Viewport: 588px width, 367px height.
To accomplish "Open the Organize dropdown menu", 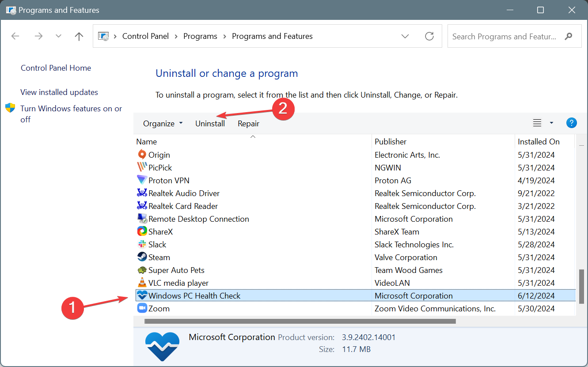I will pos(163,124).
